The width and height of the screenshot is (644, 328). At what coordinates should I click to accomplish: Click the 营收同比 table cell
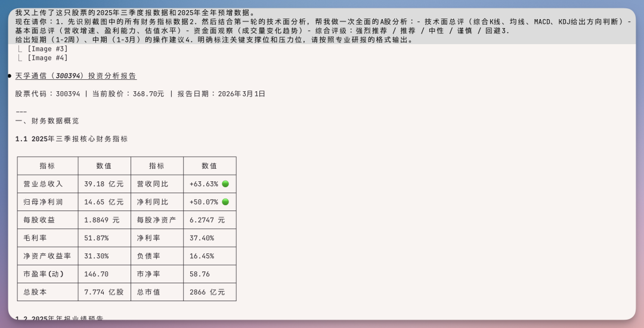(157, 184)
